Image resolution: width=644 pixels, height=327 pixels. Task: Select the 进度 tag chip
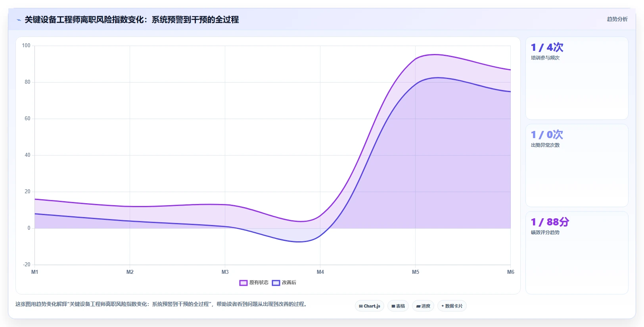coord(423,306)
